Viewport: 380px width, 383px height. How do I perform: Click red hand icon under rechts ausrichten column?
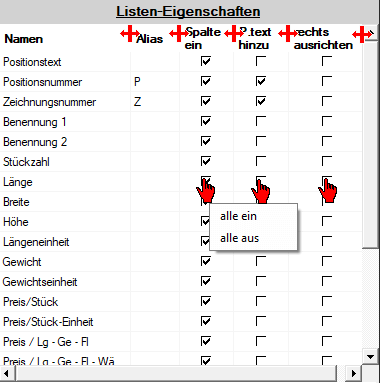point(328,190)
